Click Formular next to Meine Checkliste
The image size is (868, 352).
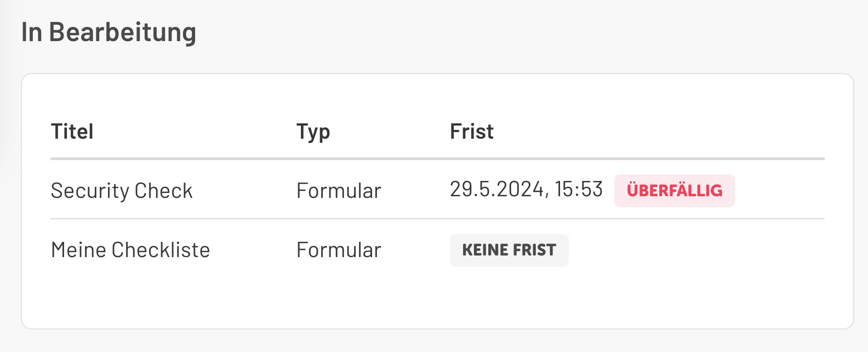point(338,250)
